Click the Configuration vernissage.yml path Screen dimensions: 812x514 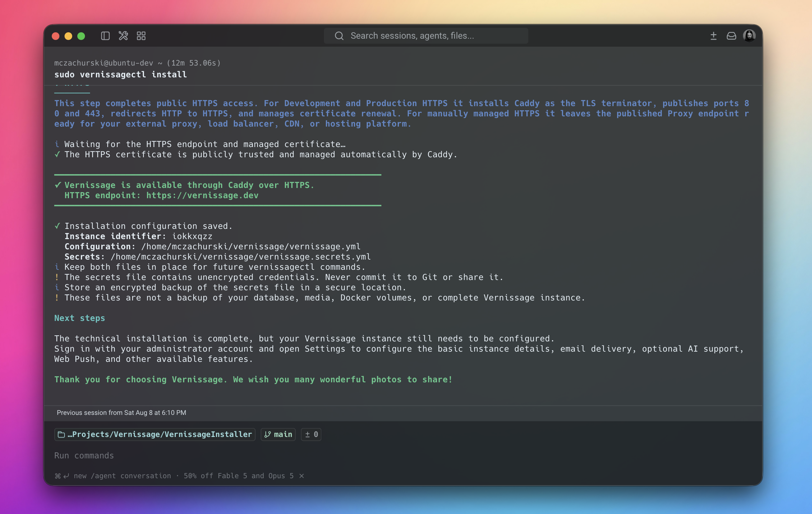coord(251,246)
